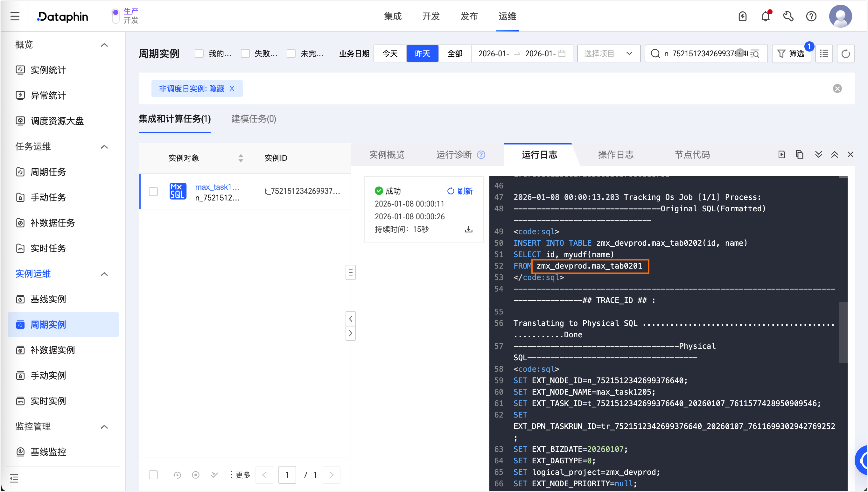Open 异常统计 in the sidebar
Screen dimensions: 868x492
click(x=63, y=95)
